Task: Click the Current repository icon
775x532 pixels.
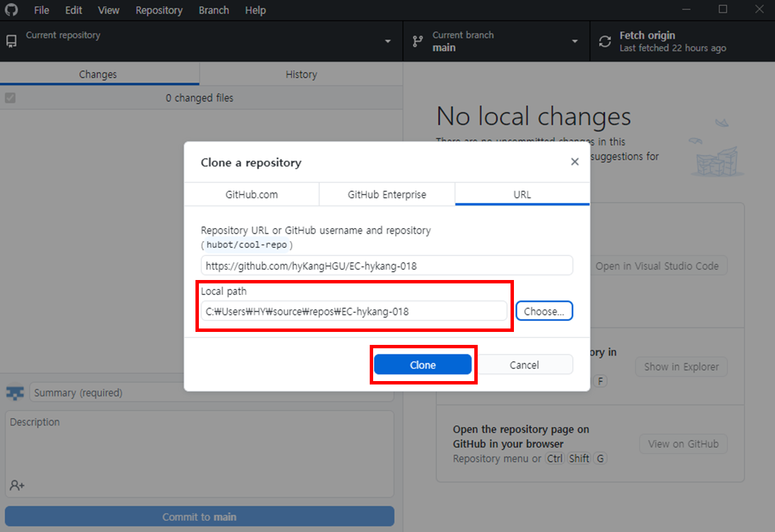Action: (x=12, y=42)
